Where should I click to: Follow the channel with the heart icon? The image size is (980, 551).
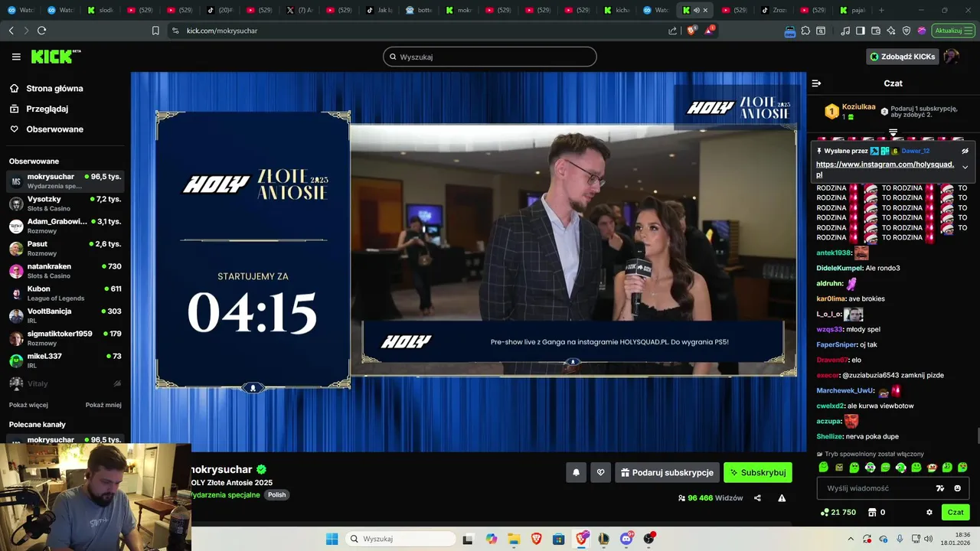point(600,473)
